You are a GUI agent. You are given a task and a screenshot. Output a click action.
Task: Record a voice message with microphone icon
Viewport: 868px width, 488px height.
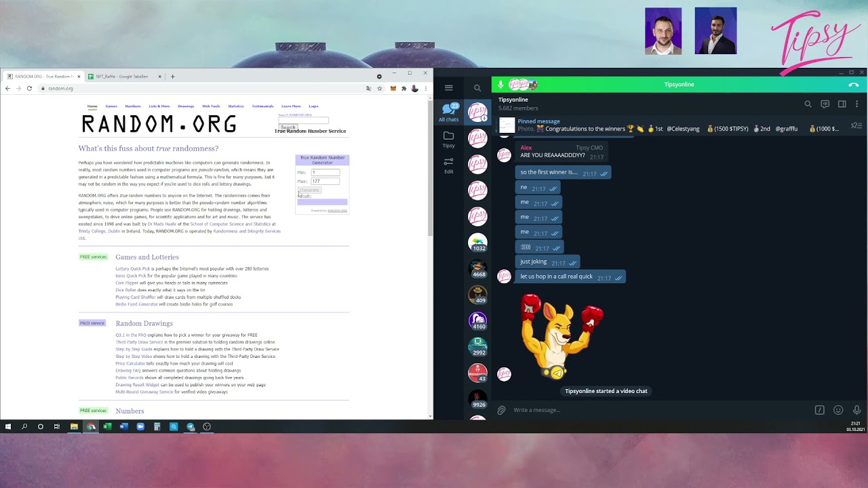pos(856,410)
